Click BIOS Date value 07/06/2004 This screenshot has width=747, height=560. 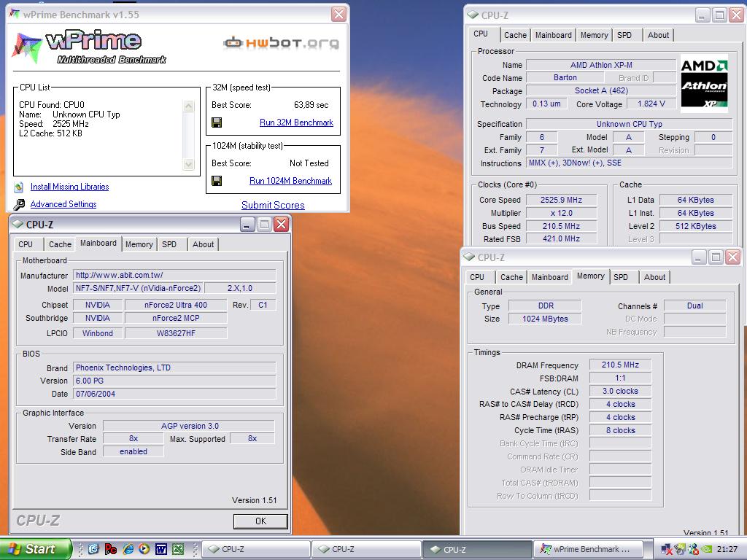tap(174, 394)
